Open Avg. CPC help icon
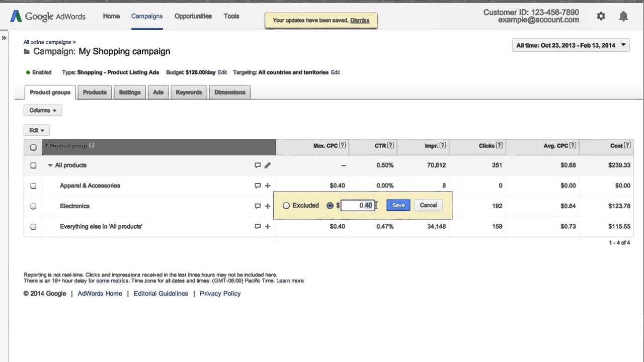644x362 pixels. pos(573,146)
